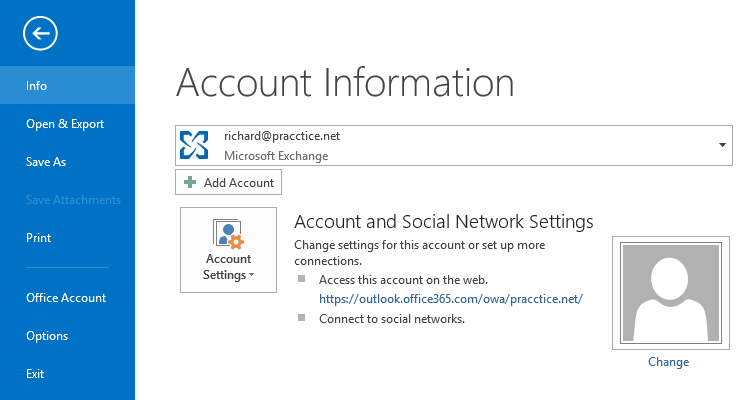
Task: Click the Add Account button
Action: 228,182
